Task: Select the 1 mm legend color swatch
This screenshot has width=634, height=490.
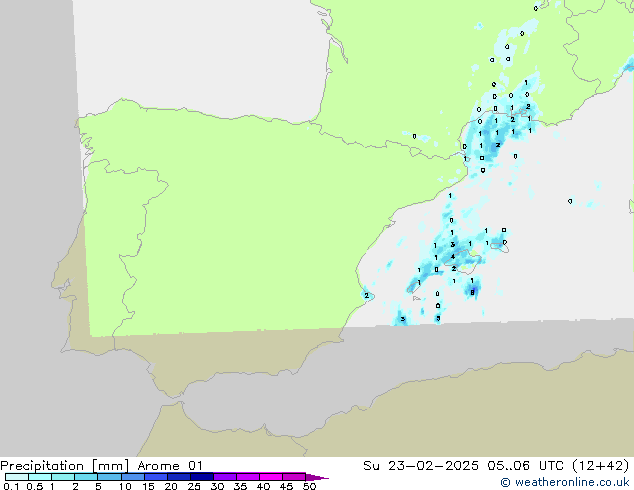Action: (63, 477)
